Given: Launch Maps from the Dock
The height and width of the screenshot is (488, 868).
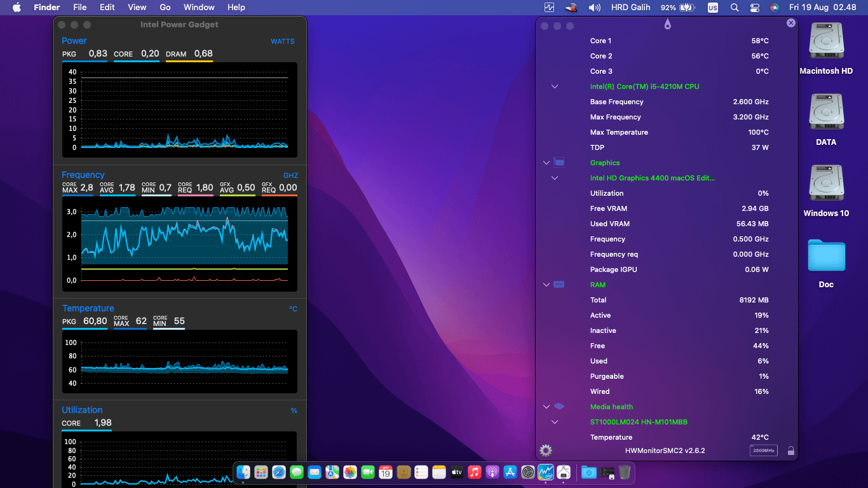Looking at the screenshot, I should coord(332,472).
